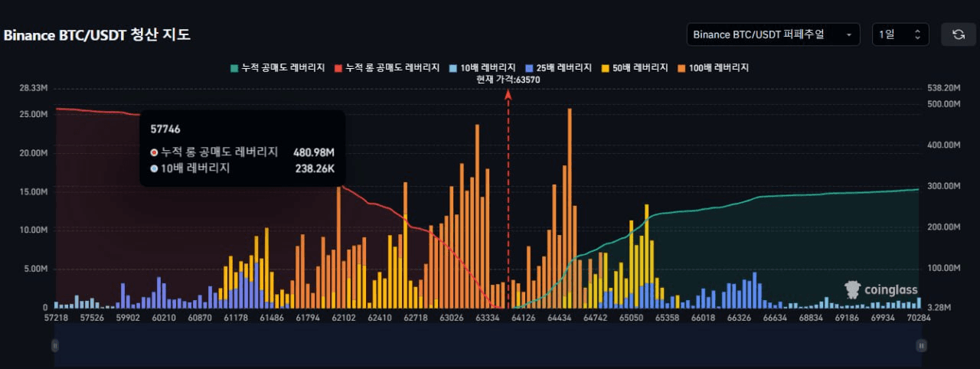
Task: Click the x-axis label 57218
Action: tap(56, 318)
